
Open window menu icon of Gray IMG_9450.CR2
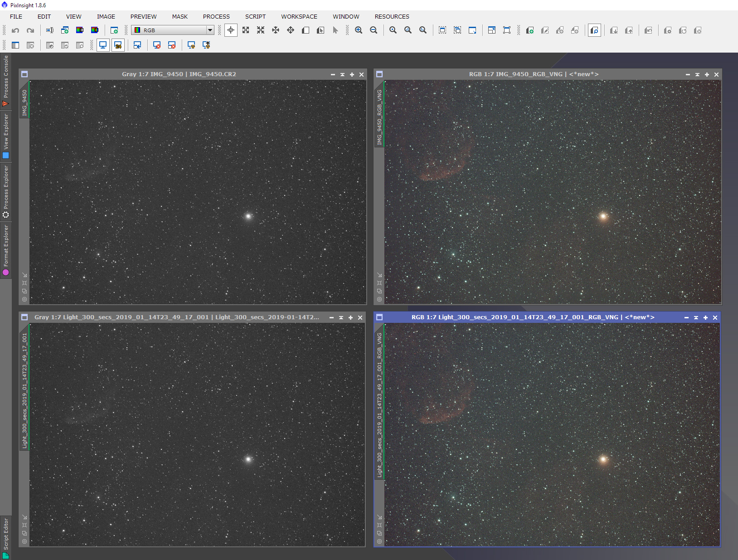[x=24, y=74]
